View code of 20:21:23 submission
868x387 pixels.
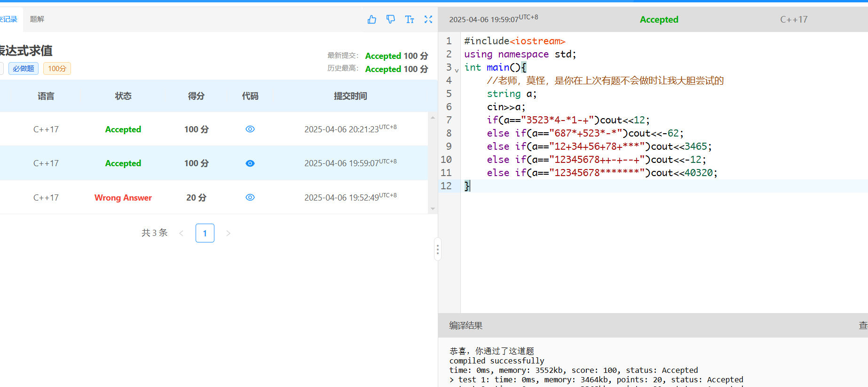(x=250, y=129)
